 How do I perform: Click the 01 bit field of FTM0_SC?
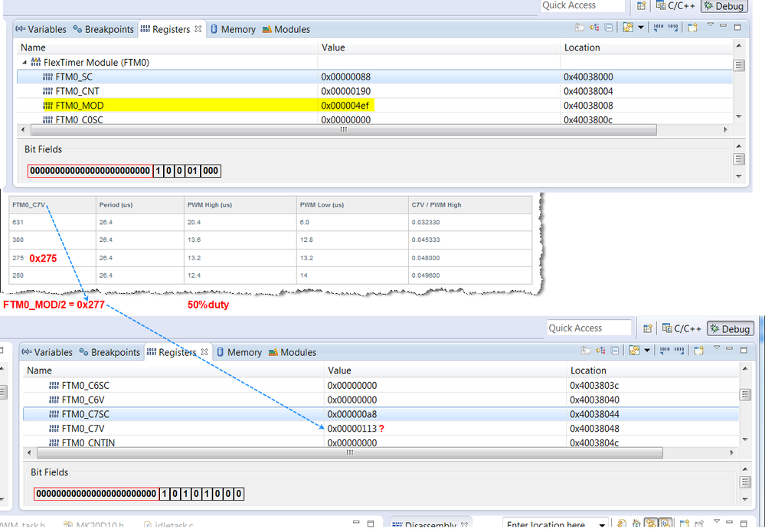(x=192, y=171)
